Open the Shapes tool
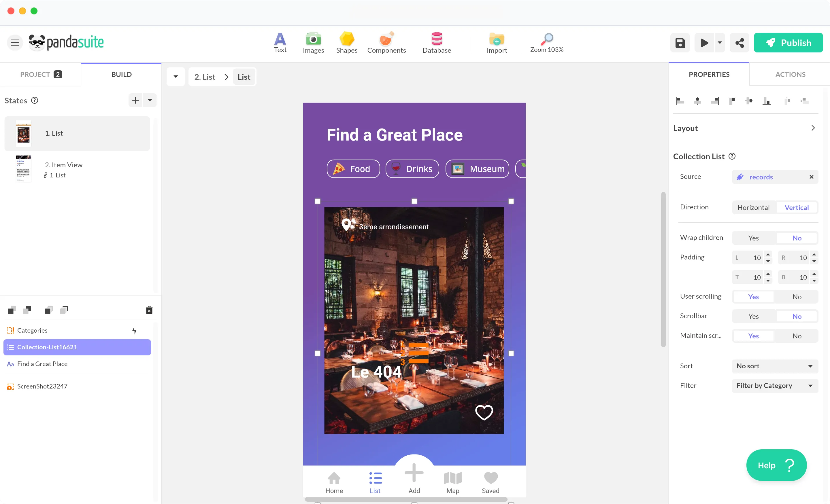The width and height of the screenshot is (830, 504). (347, 43)
